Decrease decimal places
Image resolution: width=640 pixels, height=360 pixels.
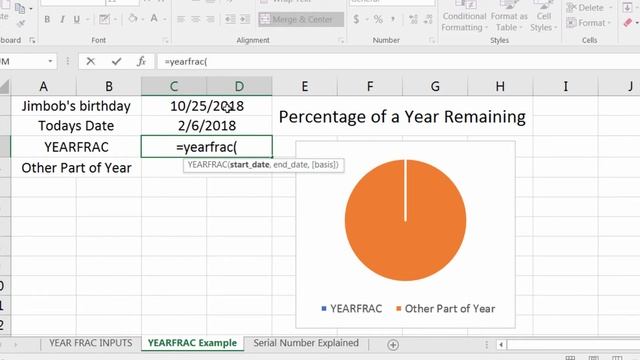tap(428, 19)
